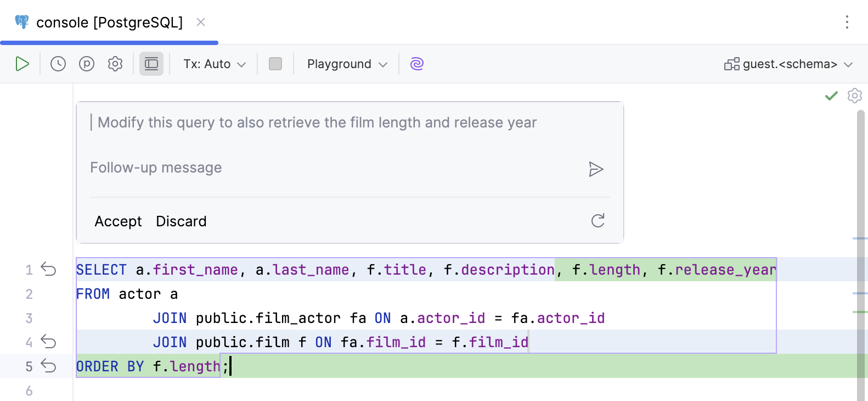Click ORDER BY keyword on line 5

(x=110, y=366)
